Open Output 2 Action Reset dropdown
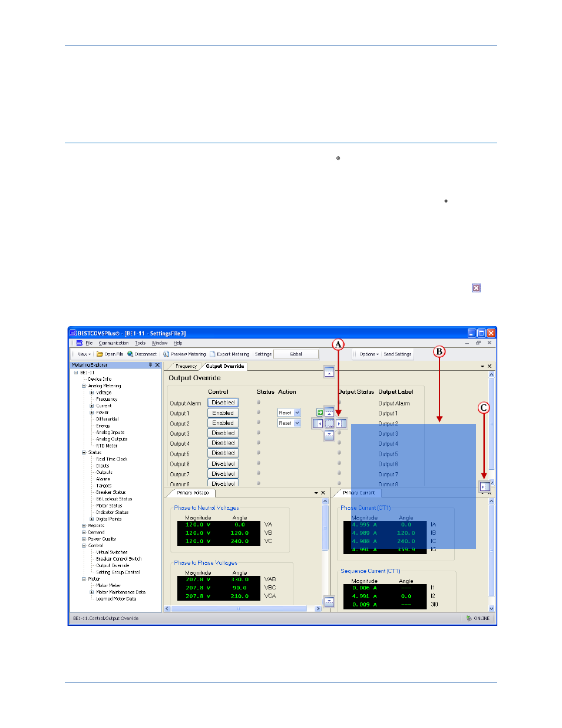 297,423
